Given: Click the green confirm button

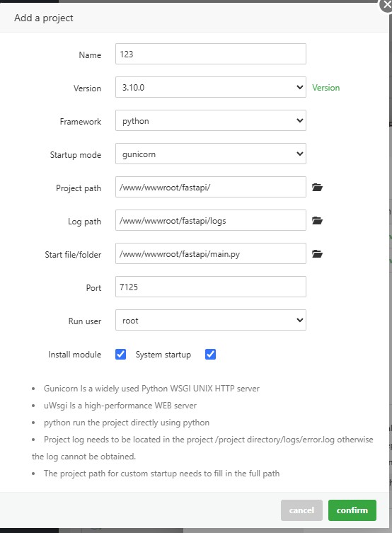Looking at the screenshot, I should pos(352,510).
